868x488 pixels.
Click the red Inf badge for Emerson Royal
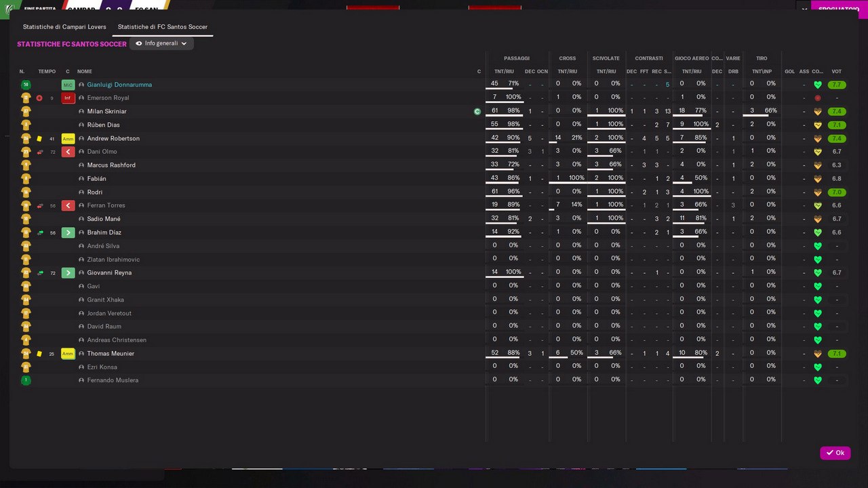68,98
